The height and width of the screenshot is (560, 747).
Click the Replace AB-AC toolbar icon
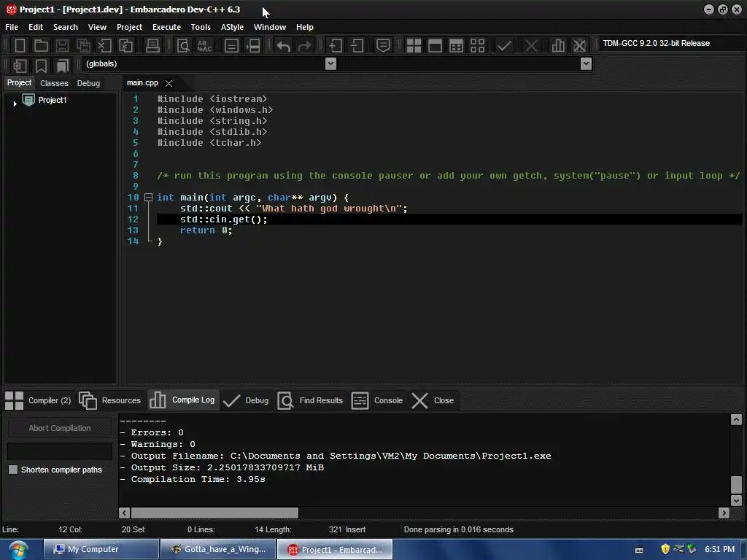point(205,46)
